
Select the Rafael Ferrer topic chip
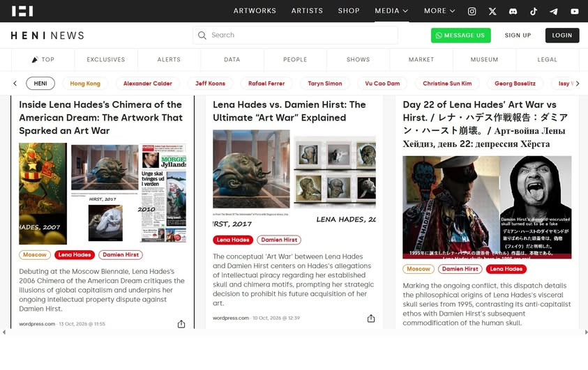(266, 84)
